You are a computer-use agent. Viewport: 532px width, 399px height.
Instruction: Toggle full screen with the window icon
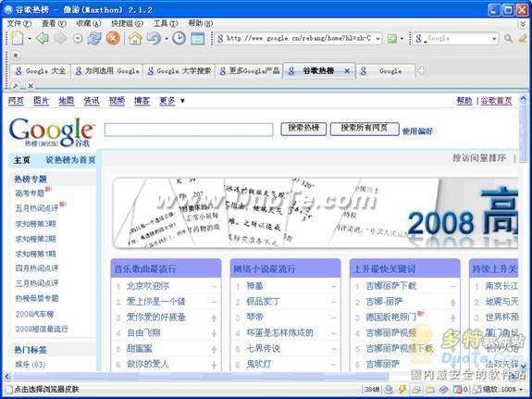pyautogui.click(x=197, y=38)
